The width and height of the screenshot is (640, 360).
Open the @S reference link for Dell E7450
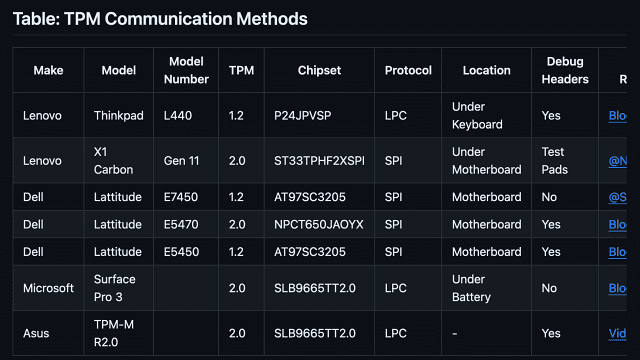coord(618,197)
